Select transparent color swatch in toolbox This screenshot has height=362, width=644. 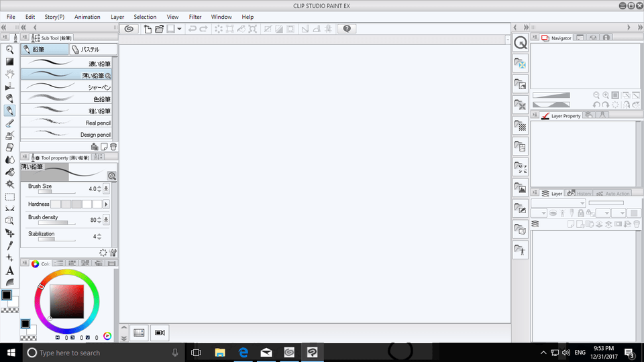[x=9, y=310]
